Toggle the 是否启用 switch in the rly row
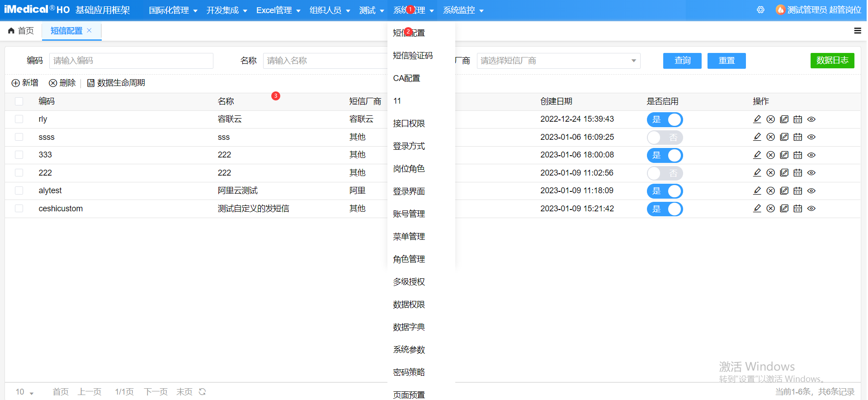This screenshot has height=400, width=868. 665,119
